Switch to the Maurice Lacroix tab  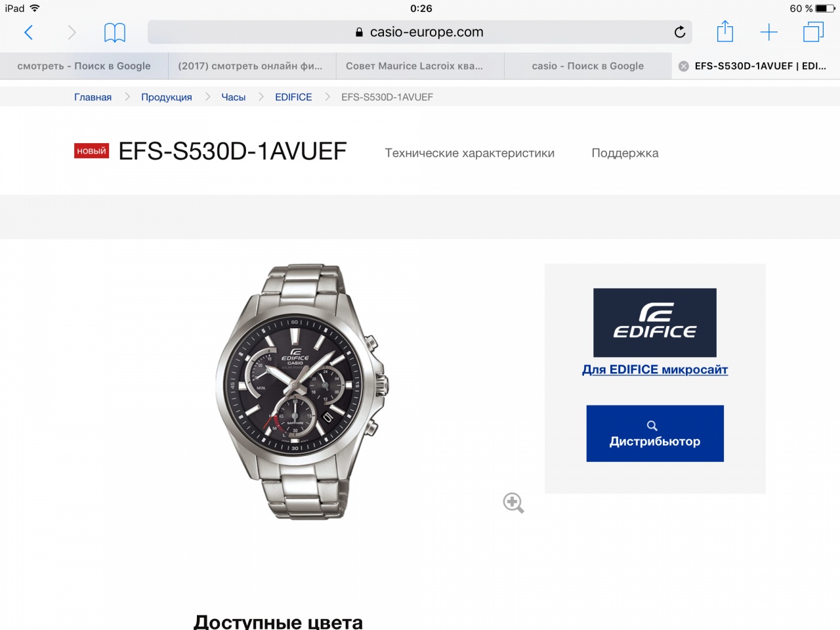click(420, 66)
